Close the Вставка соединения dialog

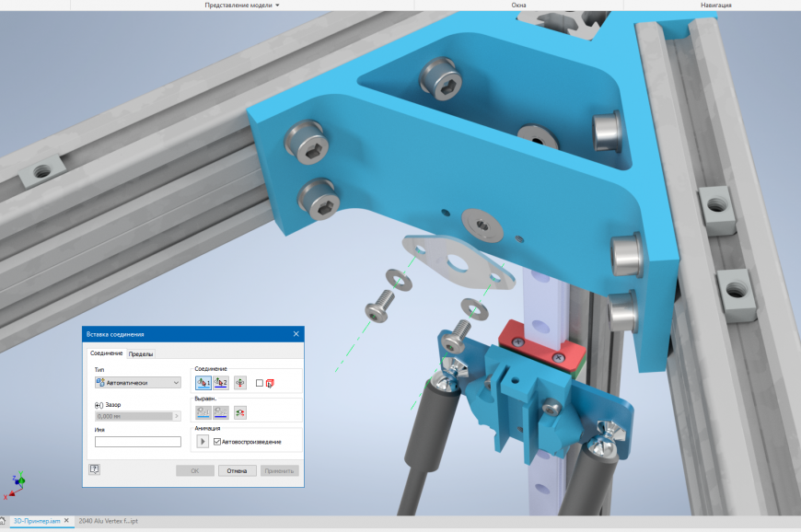point(296,334)
